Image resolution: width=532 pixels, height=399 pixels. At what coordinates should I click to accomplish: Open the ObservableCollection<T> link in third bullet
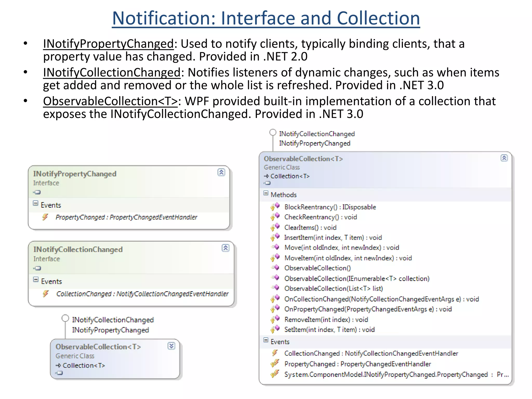click(110, 101)
